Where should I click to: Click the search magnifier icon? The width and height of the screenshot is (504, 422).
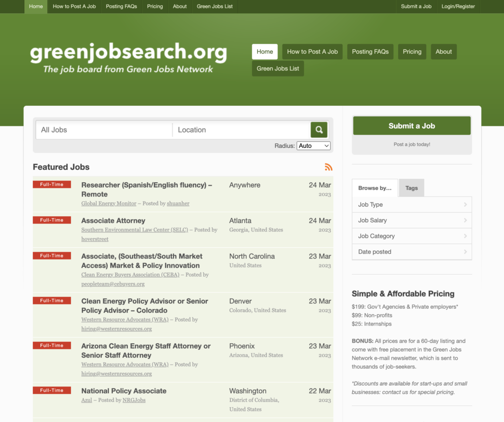tap(319, 130)
